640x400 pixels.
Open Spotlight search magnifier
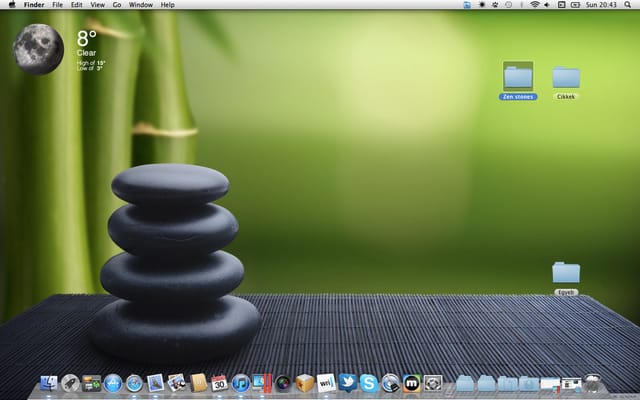(x=627, y=5)
